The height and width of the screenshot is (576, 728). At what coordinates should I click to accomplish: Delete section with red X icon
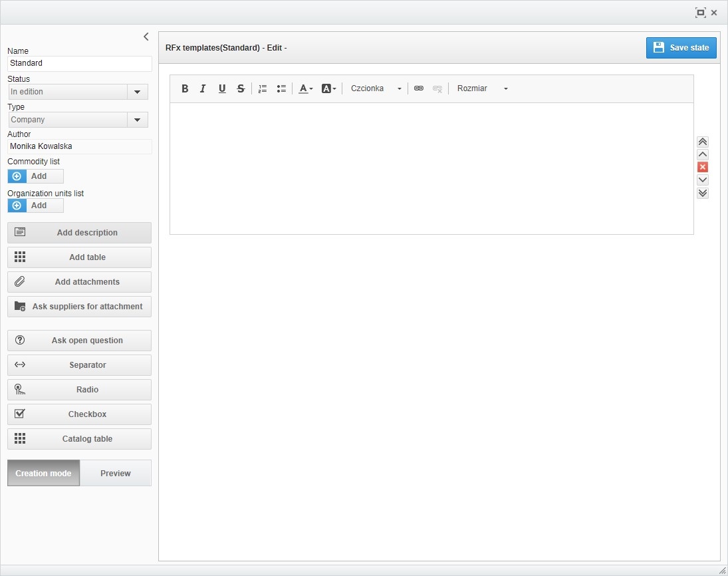(703, 167)
